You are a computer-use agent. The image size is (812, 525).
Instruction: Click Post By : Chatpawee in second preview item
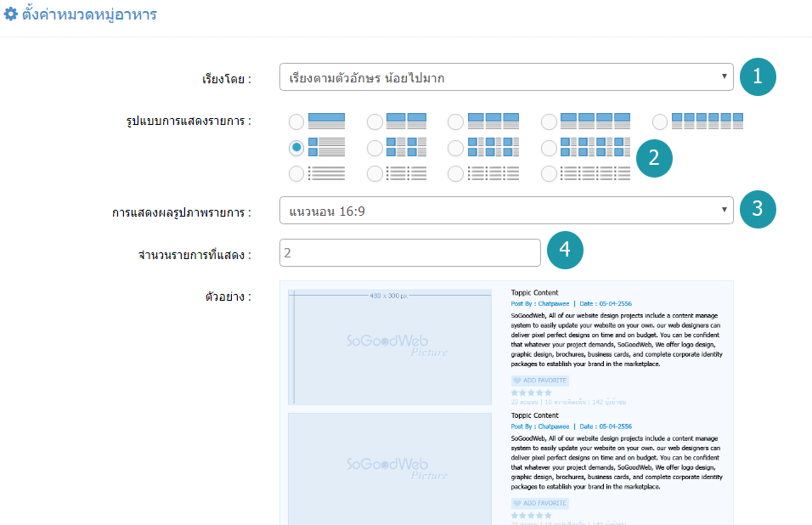(539, 426)
